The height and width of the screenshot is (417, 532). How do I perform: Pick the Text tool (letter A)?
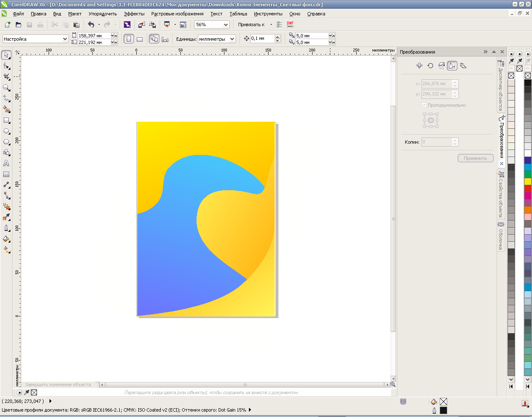click(6, 164)
